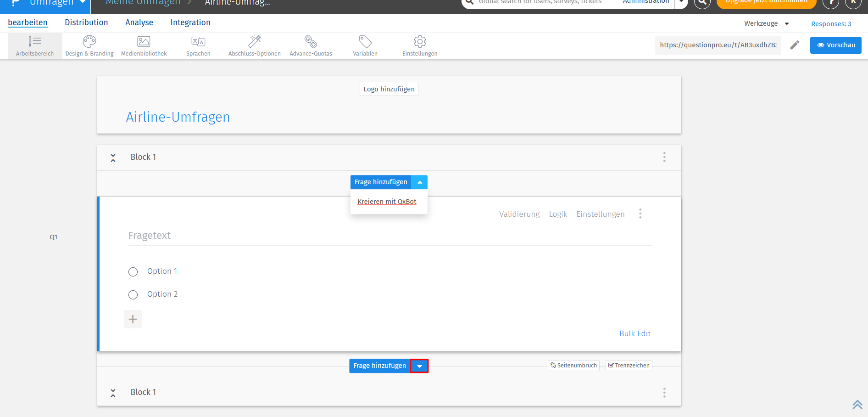Open the Advance-Quotas icon

[x=311, y=42]
